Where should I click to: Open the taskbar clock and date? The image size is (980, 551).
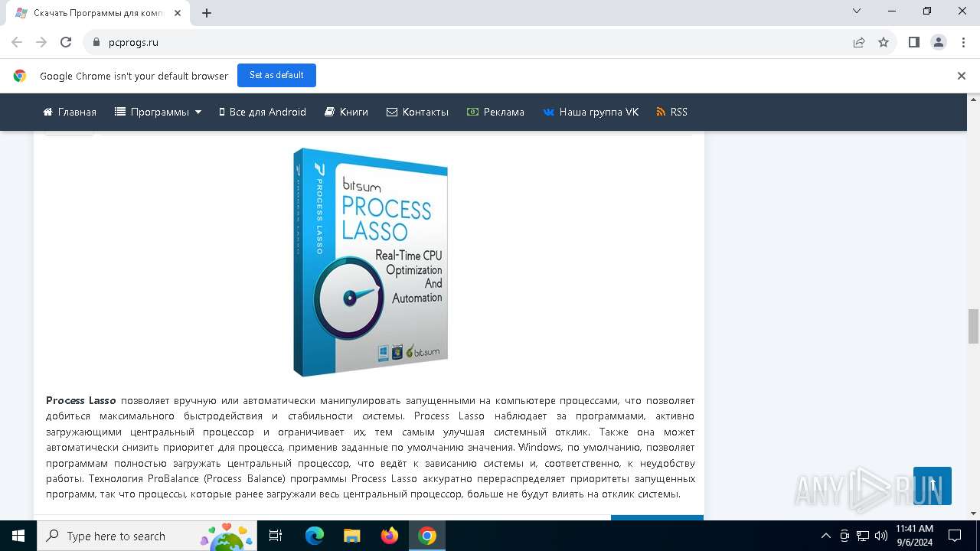click(x=914, y=536)
